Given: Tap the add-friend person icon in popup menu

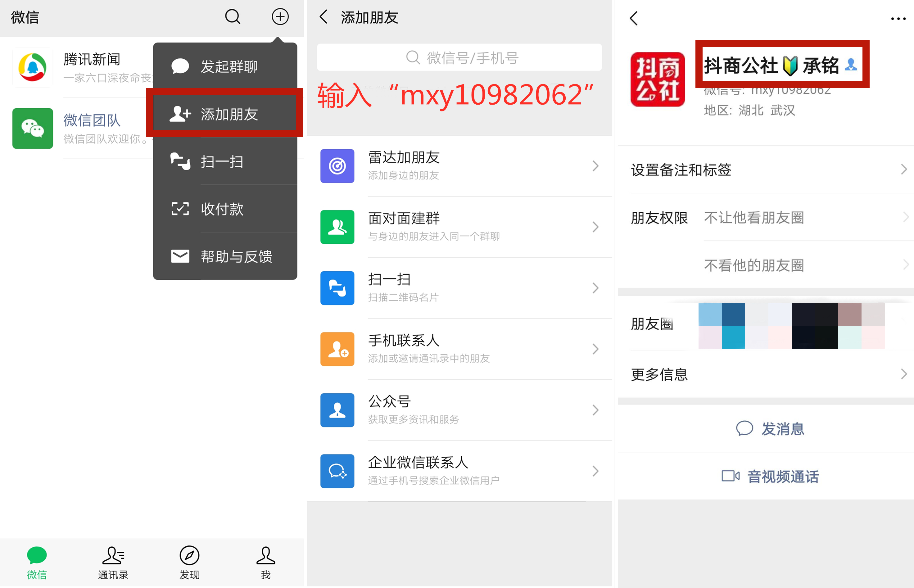Looking at the screenshot, I should [x=180, y=114].
